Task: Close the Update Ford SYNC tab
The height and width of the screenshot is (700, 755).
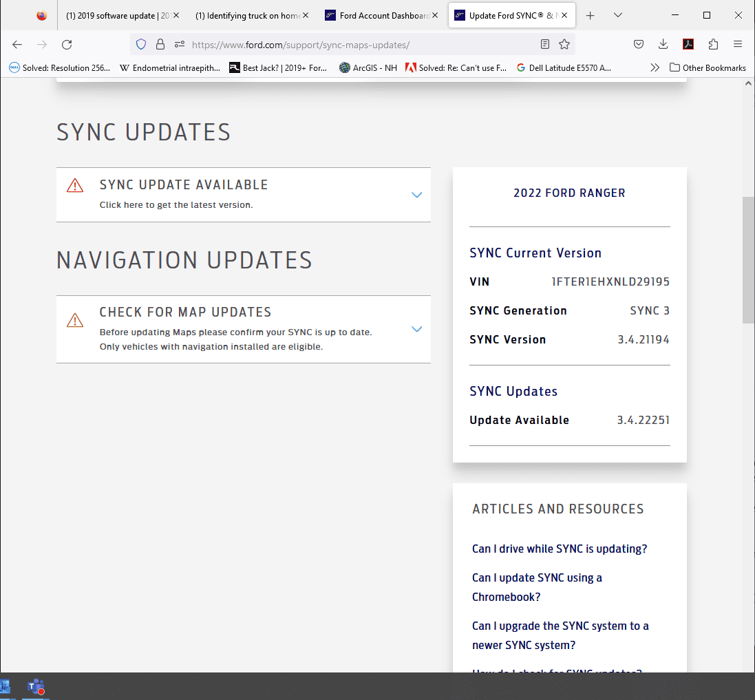Action: coord(564,16)
